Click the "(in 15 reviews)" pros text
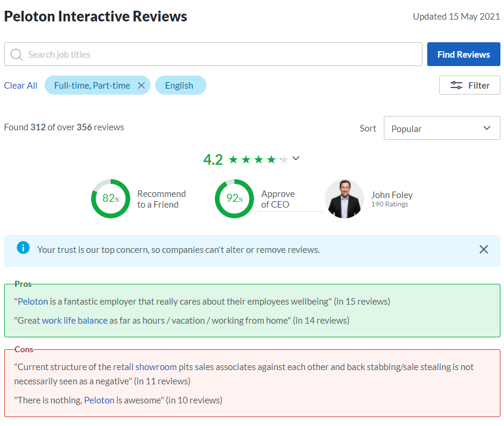The height and width of the screenshot is (426, 504). (362, 302)
